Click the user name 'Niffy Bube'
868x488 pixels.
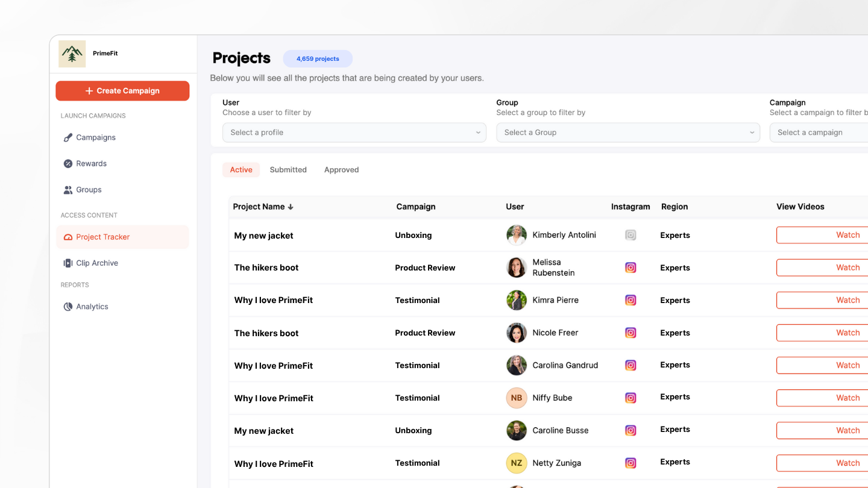pyautogui.click(x=552, y=398)
